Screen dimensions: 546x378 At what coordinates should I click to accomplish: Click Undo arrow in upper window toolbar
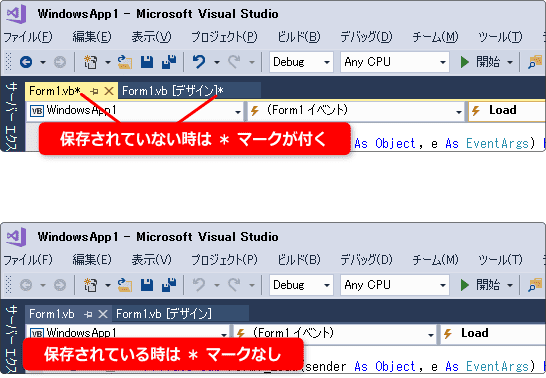click(199, 62)
